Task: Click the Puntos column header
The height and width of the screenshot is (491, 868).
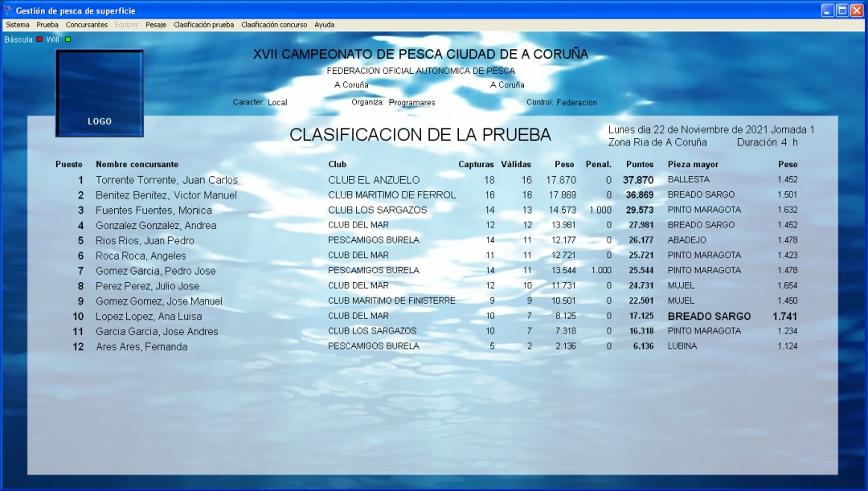Action: coord(640,165)
